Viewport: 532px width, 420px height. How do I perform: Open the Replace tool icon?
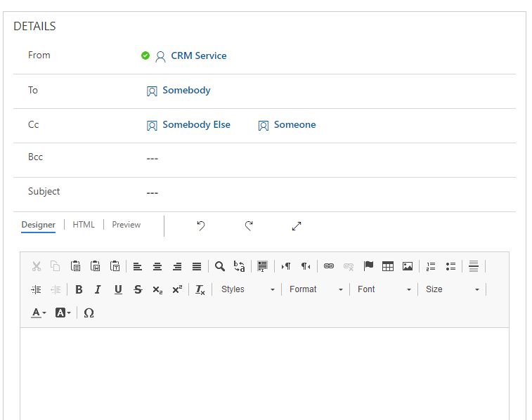coord(240,266)
